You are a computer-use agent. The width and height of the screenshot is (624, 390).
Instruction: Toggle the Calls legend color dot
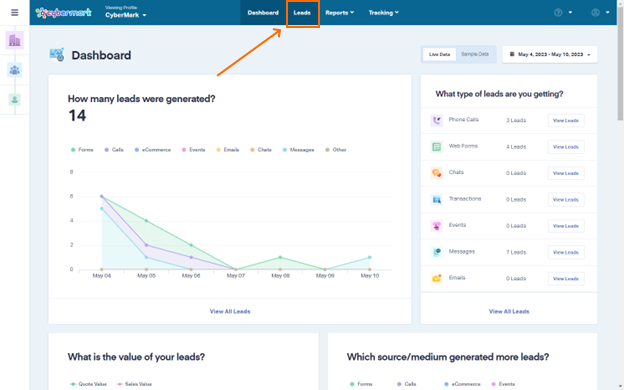(x=107, y=150)
